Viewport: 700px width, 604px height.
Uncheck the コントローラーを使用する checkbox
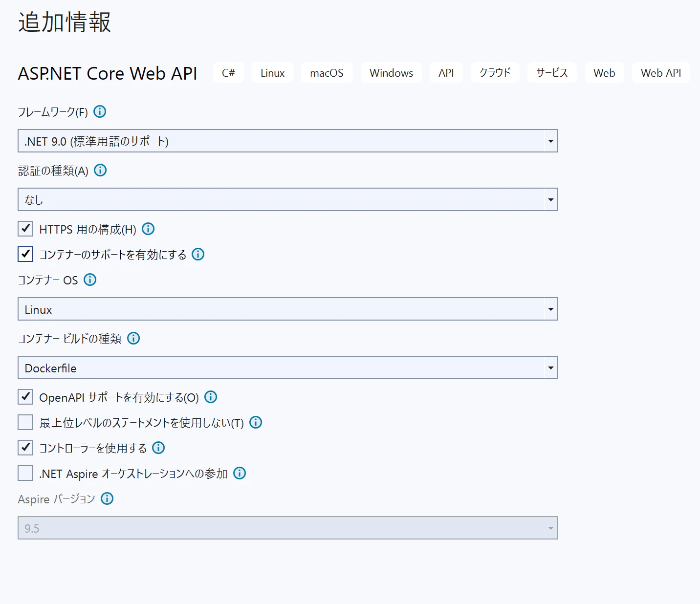click(25, 448)
